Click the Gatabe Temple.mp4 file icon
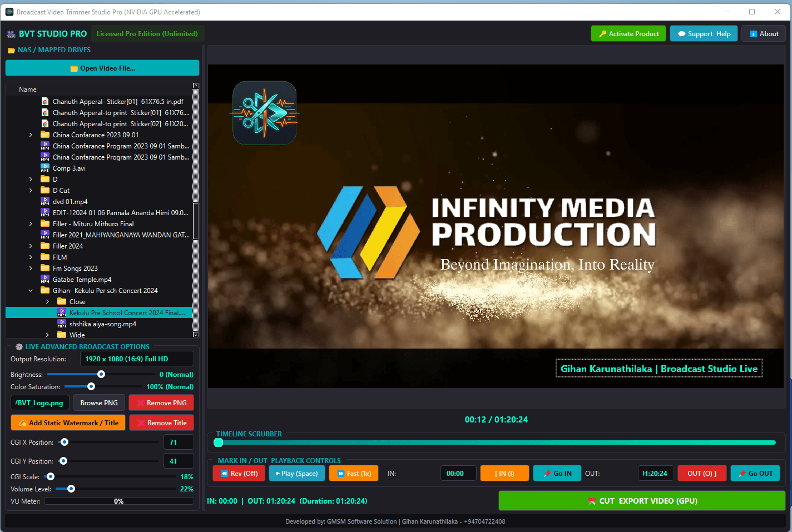 click(x=45, y=280)
